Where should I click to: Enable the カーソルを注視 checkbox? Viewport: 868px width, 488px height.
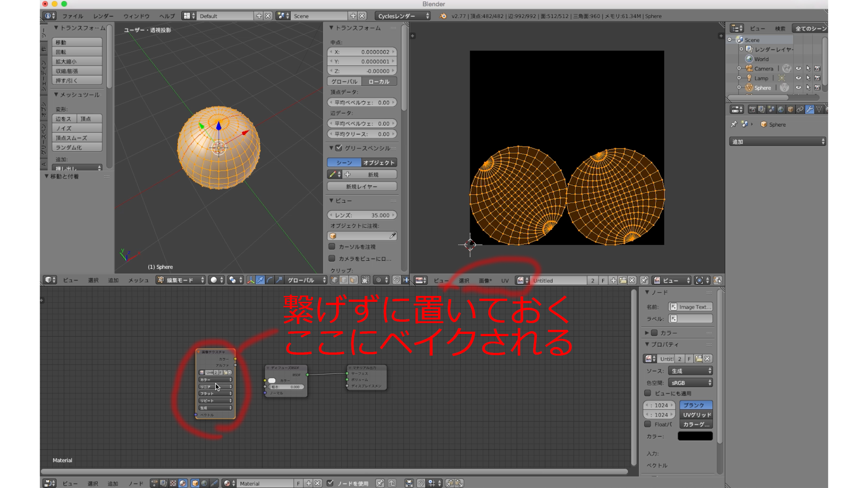332,247
